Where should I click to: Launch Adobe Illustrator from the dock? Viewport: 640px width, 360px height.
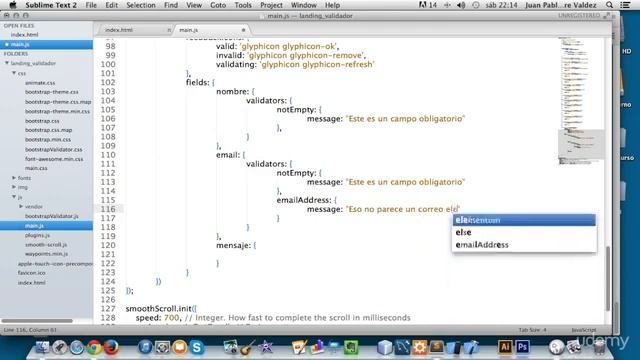pyautogui.click(x=505, y=347)
